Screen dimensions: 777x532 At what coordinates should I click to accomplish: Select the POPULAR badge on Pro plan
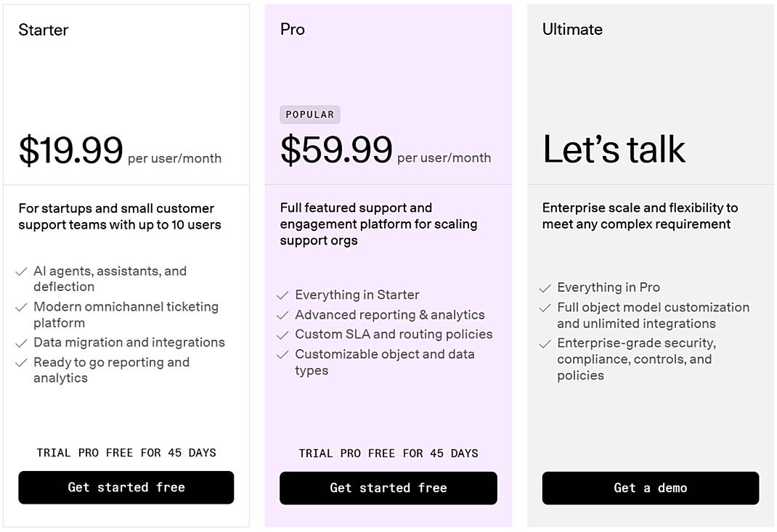310,114
